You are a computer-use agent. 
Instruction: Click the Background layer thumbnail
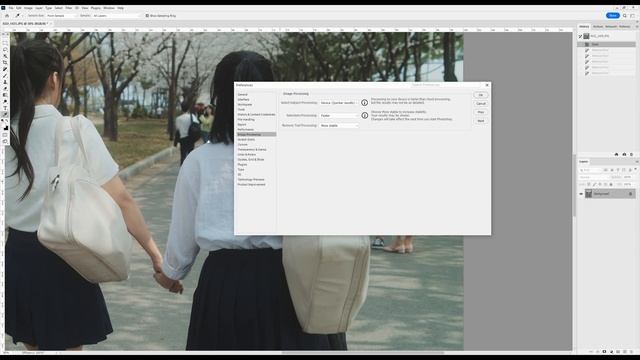pyautogui.click(x=589, y=194)
